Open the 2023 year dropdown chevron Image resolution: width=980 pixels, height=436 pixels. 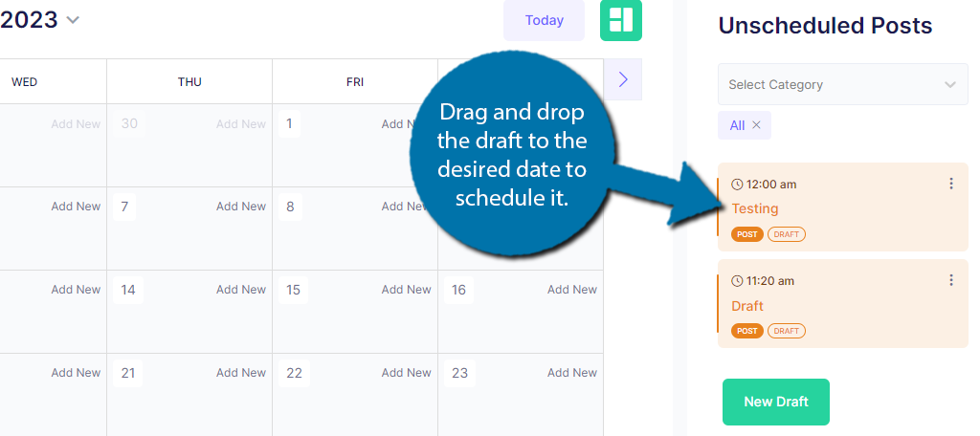[74, 20]
